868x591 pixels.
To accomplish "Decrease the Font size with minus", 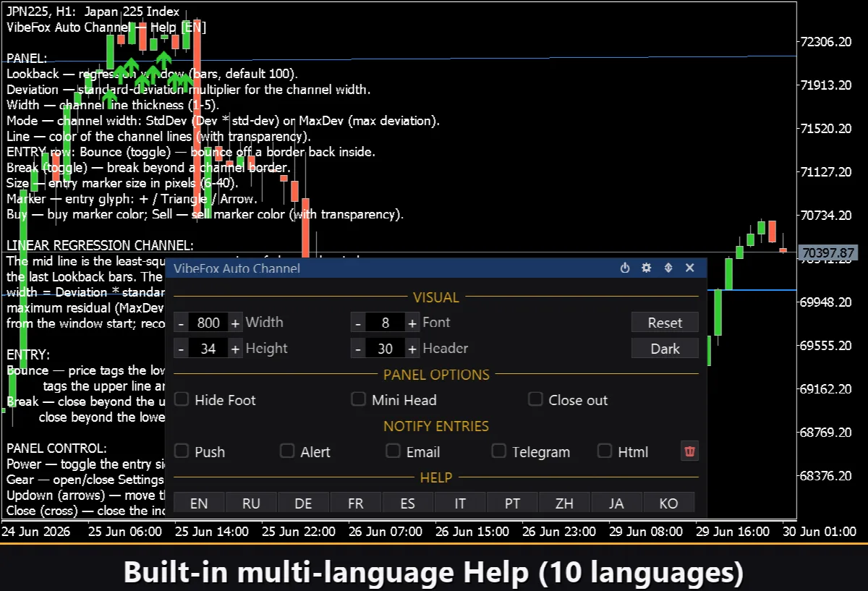I will click(x=358, y=323).
